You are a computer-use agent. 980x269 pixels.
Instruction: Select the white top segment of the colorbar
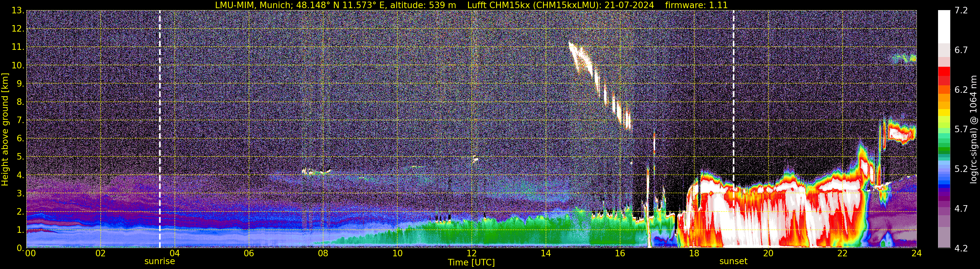pyautogui.click(x=944, y=27)
